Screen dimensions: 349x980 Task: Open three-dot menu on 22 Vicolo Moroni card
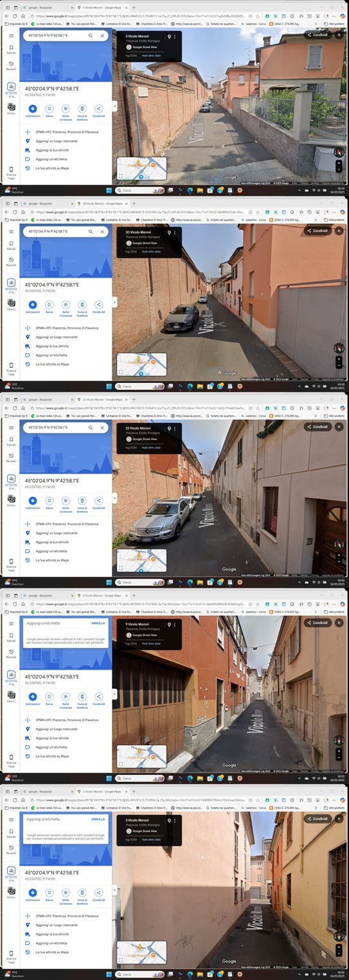pos(174,428)
